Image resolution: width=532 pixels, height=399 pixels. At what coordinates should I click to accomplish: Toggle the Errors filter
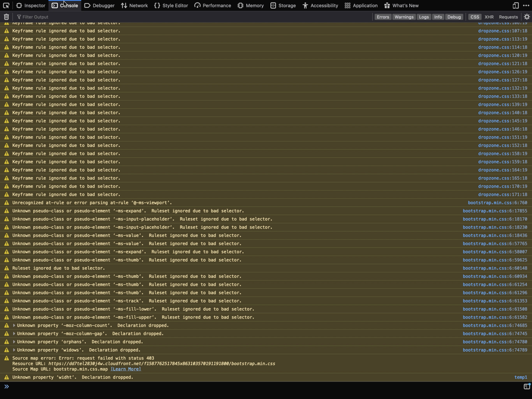point(383,17)
